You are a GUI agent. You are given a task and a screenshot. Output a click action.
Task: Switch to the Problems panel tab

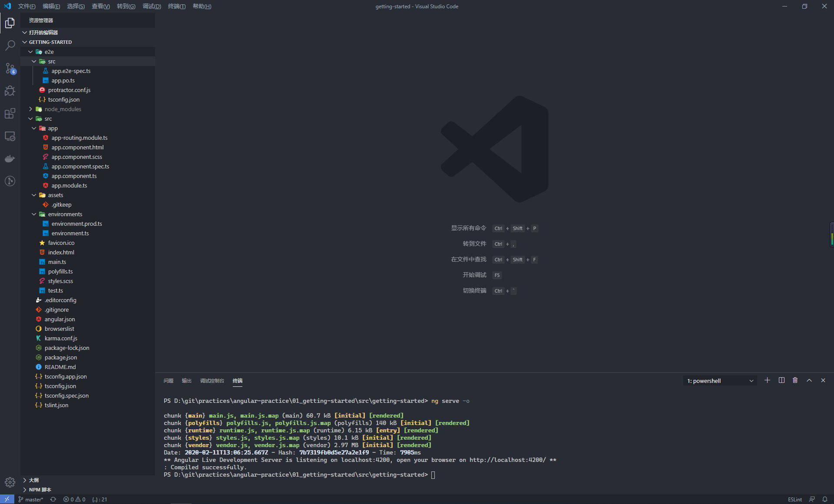[x=169, y=381]
